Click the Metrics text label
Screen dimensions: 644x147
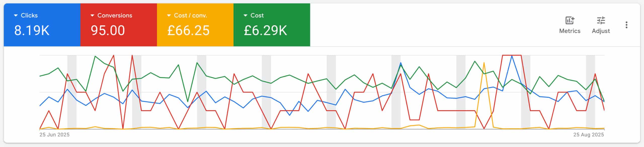[x=570, y=31]
